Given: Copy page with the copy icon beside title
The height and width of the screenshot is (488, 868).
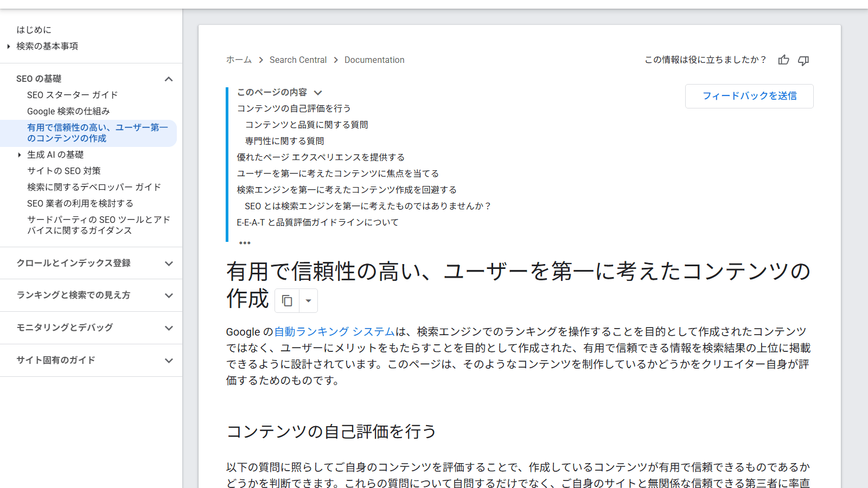Looking at the screenshot, I should point(287,300).
